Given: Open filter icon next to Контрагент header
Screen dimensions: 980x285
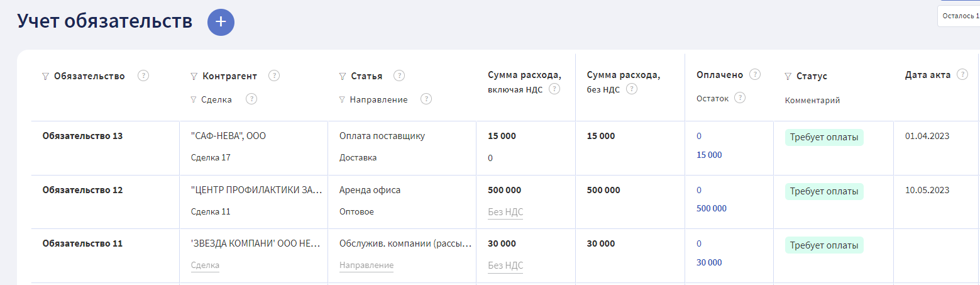Looking at the screenshot, I should [x=194, y=76].
